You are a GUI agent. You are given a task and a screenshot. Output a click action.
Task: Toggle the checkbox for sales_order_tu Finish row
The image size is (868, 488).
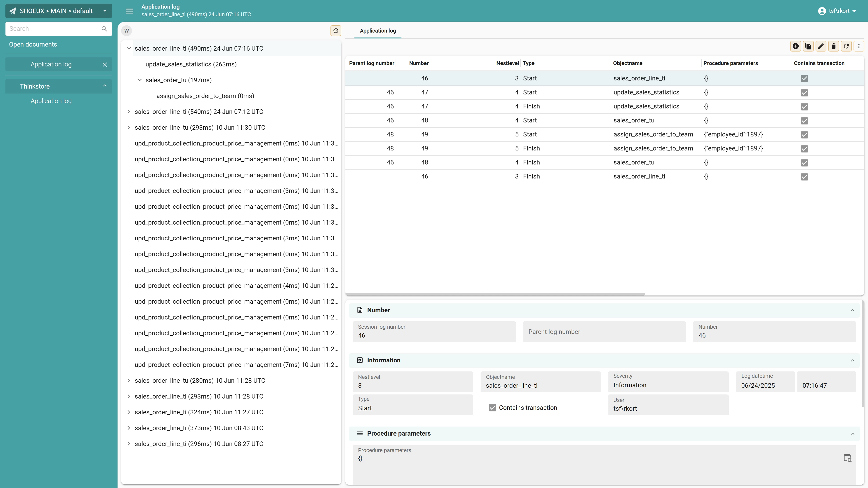pos(804,163)
